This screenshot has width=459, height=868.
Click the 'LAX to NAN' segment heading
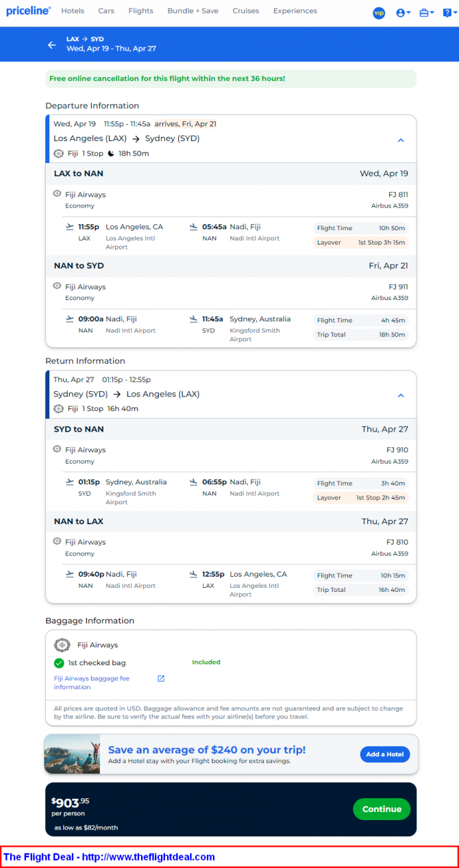(x=79, y=173)
